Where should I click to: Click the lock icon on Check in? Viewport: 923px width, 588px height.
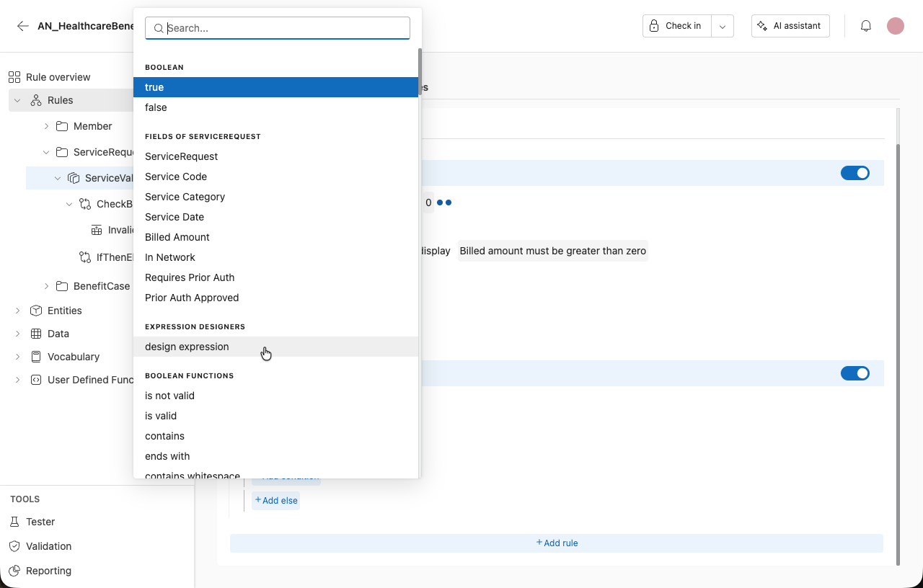click(654, 26)
